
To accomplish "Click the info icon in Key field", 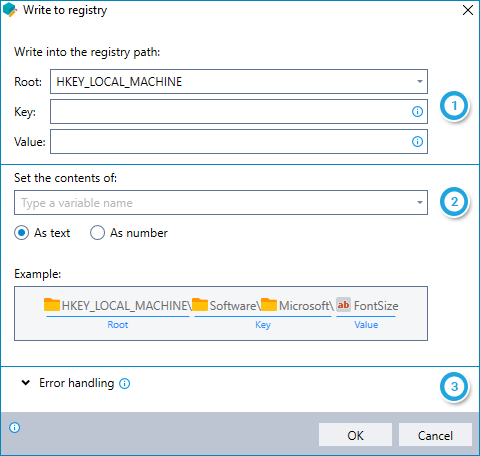I will (x=417, y=112).
